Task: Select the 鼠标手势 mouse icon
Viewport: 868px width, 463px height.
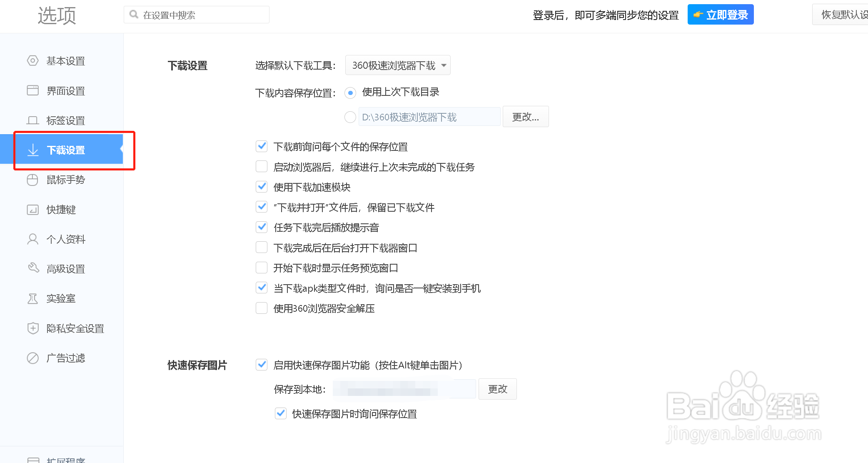Action: click(x=33, y=180)
